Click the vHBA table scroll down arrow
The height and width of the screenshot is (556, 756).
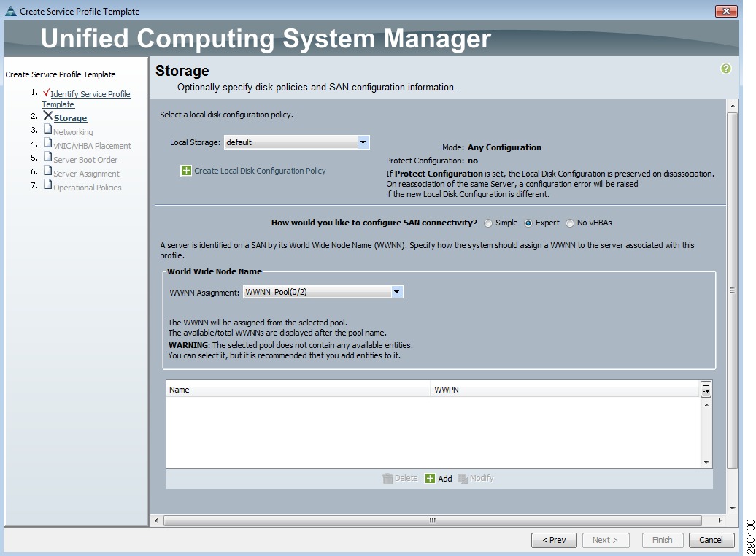click(x=706, y=463)
